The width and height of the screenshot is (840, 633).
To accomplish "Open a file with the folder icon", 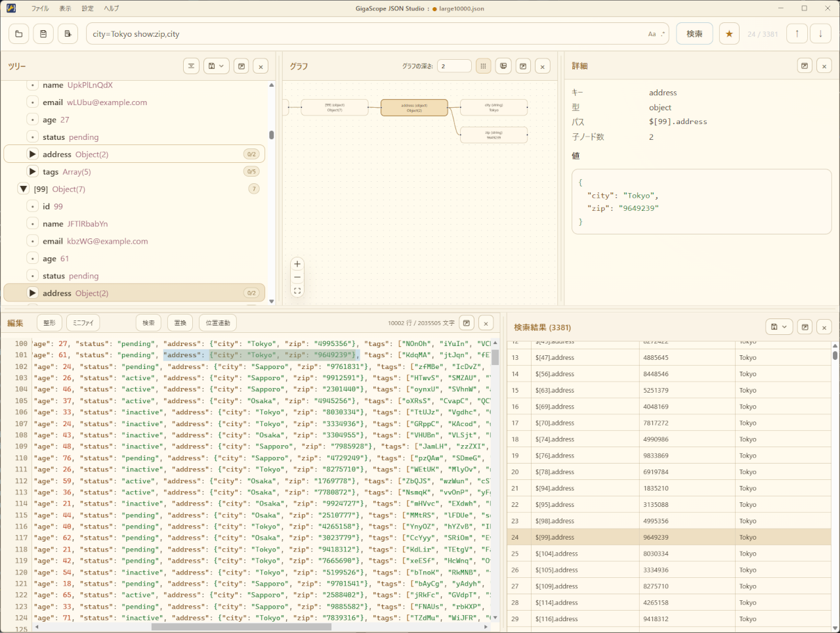I will pos(19,34).
